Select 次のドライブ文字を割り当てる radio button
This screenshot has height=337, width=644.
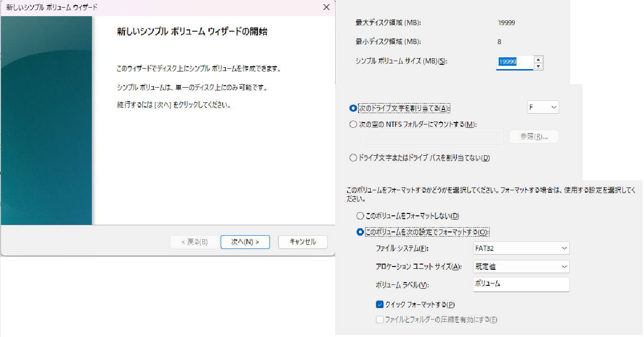coord(353,108)
